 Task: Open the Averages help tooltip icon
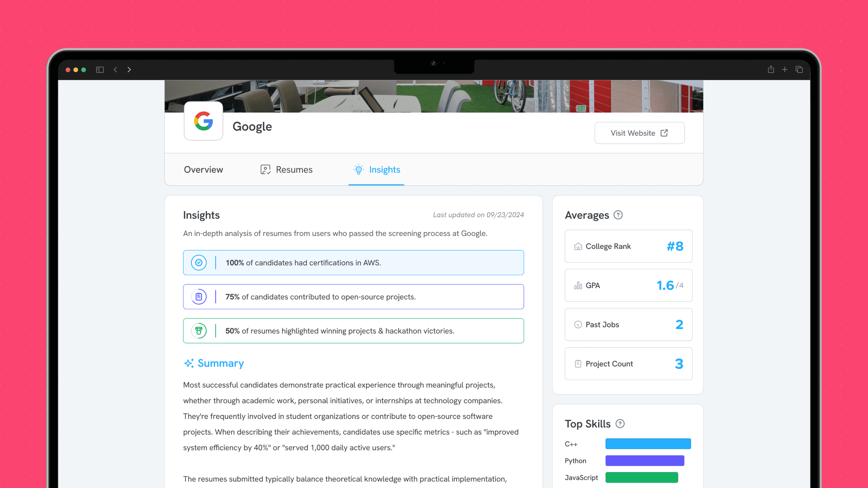click(618, 215)
